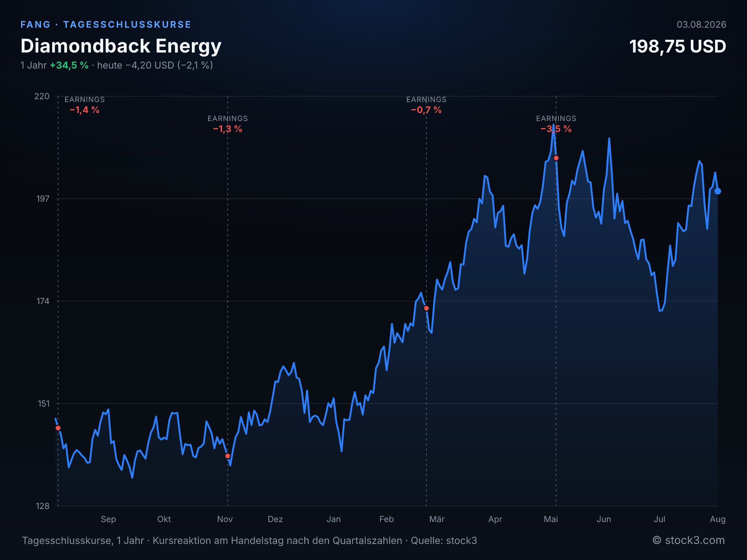Viewport: 747px width, 560px height.
Task: Click the Sep x-axis label
Action: [x=108, y=519]
